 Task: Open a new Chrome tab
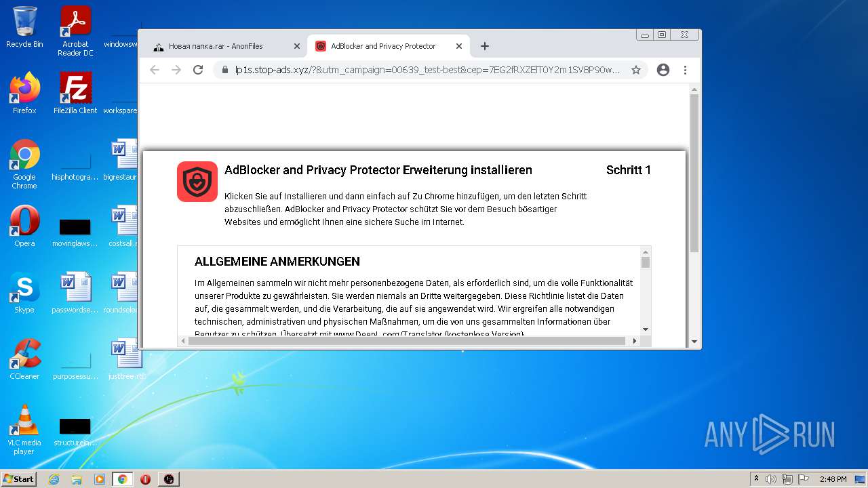484,46
